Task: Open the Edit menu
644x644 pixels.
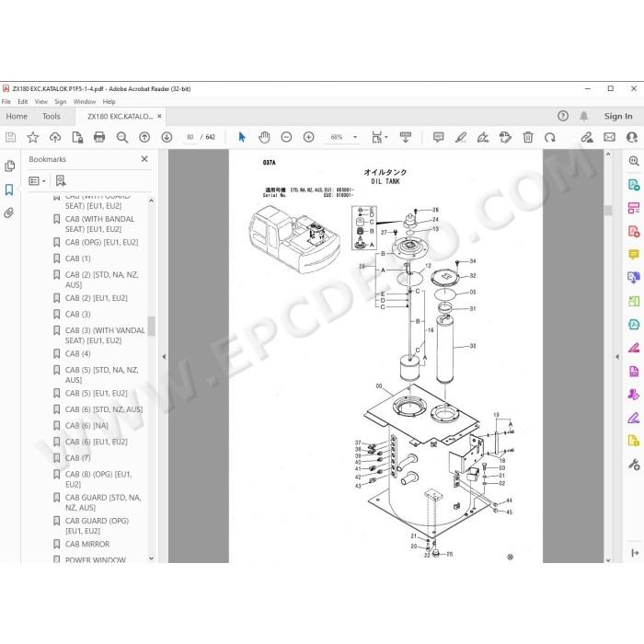Action: click(x=23, y=101)
